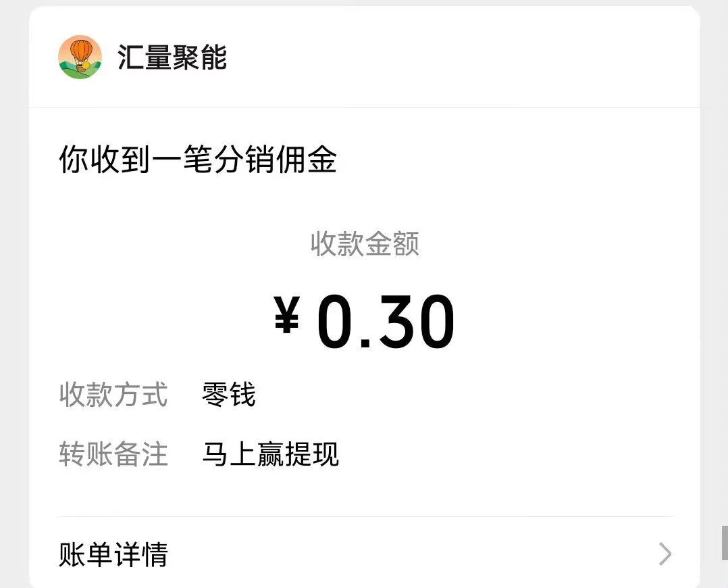Image resolution: width=728 pixels, height=588 pixels.
Task: Tap blank area right of 零钱 row
Action: (x=473, y=395)
